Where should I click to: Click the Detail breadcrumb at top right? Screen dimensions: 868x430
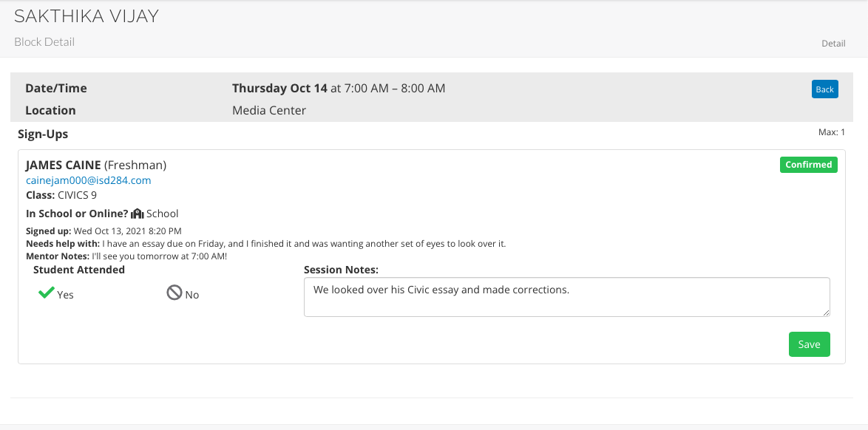tap(833, 44)
